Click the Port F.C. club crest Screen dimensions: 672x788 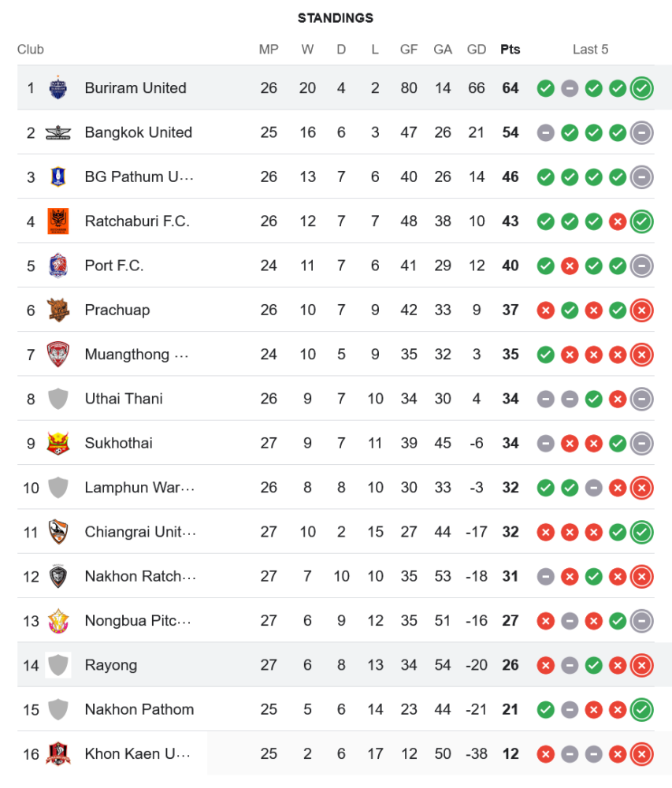(x=58, y=266)
